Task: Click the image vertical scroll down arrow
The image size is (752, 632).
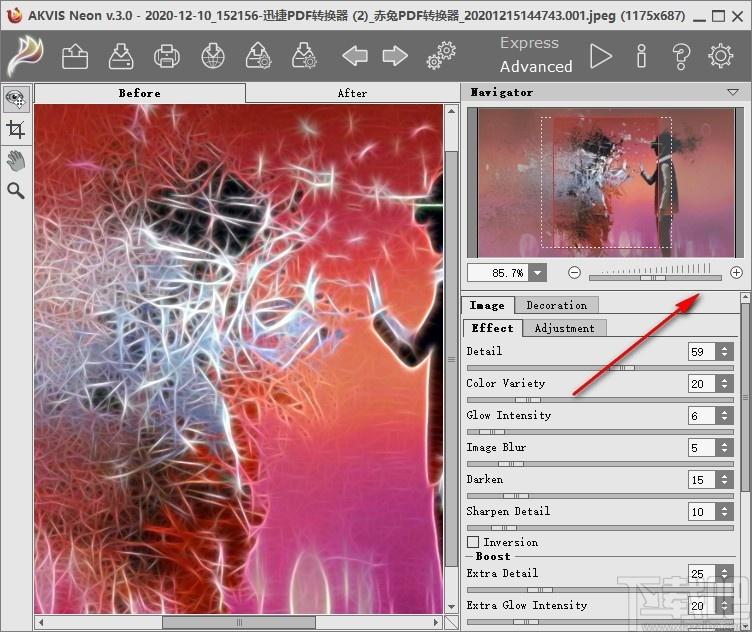Action: click(451, 607)
